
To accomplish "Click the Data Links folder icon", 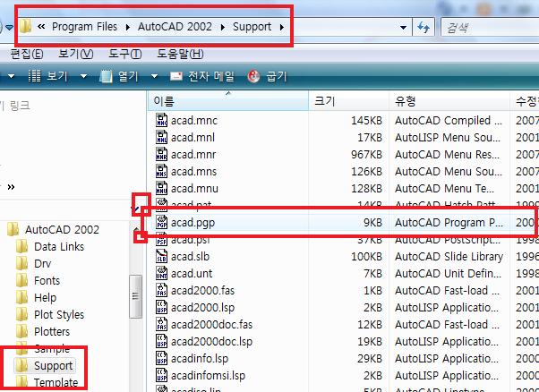I will [22, 246].
